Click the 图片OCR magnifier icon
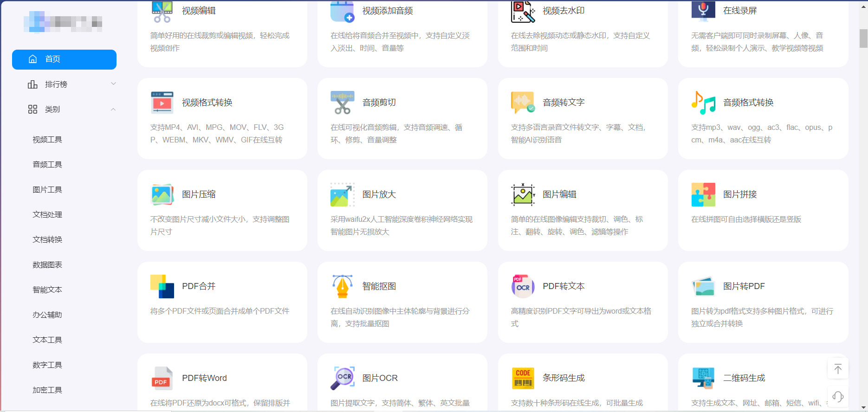 343,378
